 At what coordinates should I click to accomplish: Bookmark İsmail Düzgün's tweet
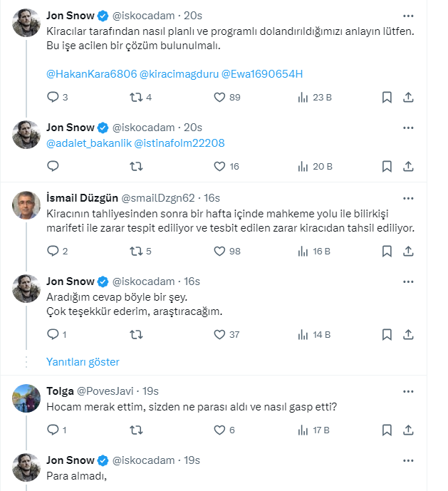386,251
